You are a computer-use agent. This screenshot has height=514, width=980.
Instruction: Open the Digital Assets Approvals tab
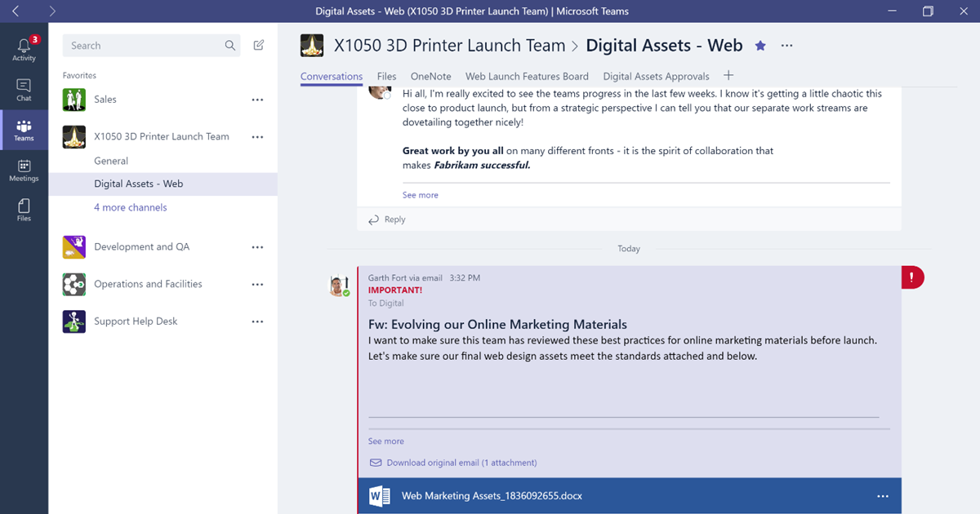click(x=656, y=77)
